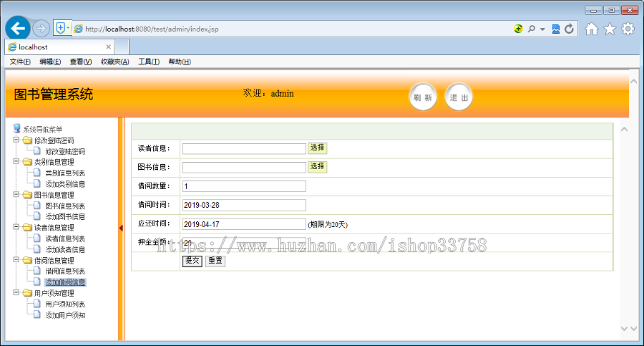This screenshot has width=644, height=346.
Task: Reload the page with refresh icon
Action: point(569,29)
